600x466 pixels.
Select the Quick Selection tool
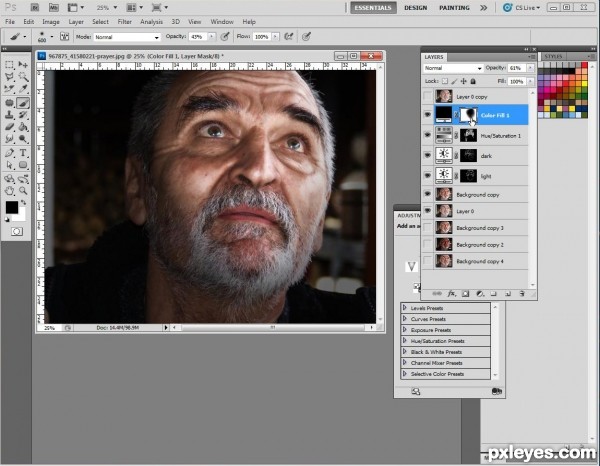23,77
